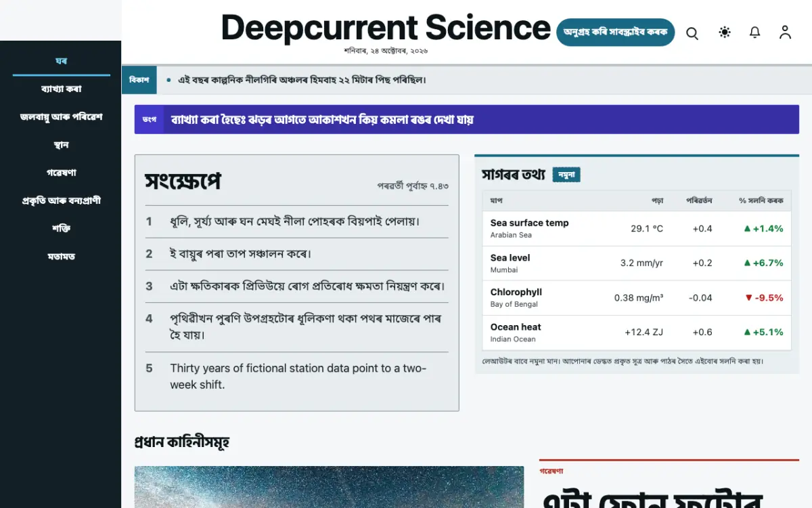Viewport: 812px width, 508px height.
Task: Click the ভংগ badge in the banner
Action: tap(150, 119)
